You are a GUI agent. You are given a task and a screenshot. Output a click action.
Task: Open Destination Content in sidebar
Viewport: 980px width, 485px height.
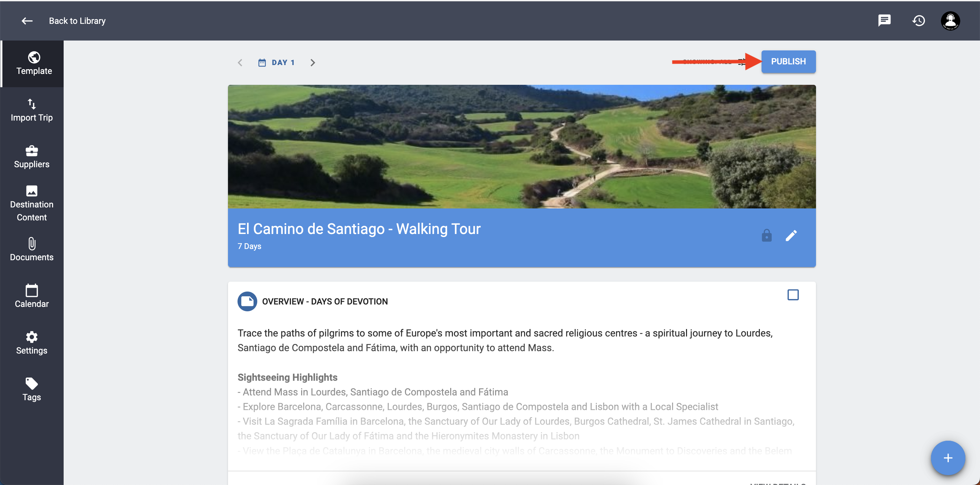click(x=32, y=204)
